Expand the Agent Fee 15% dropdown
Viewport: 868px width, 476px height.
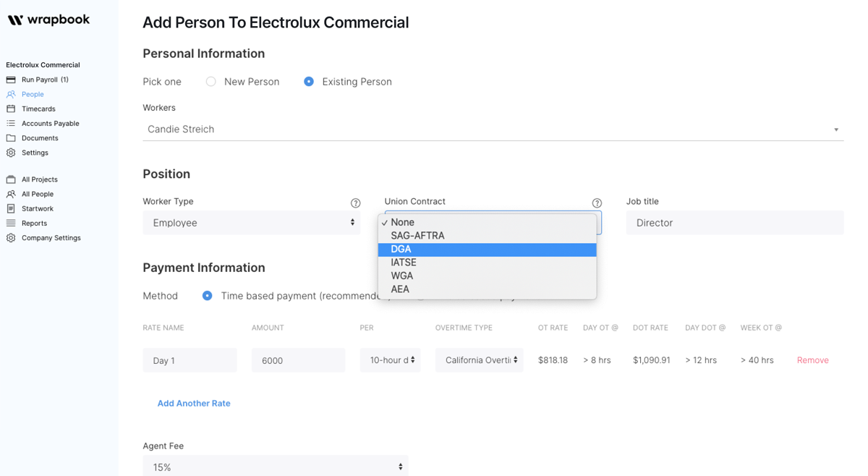tap(275, 467)
